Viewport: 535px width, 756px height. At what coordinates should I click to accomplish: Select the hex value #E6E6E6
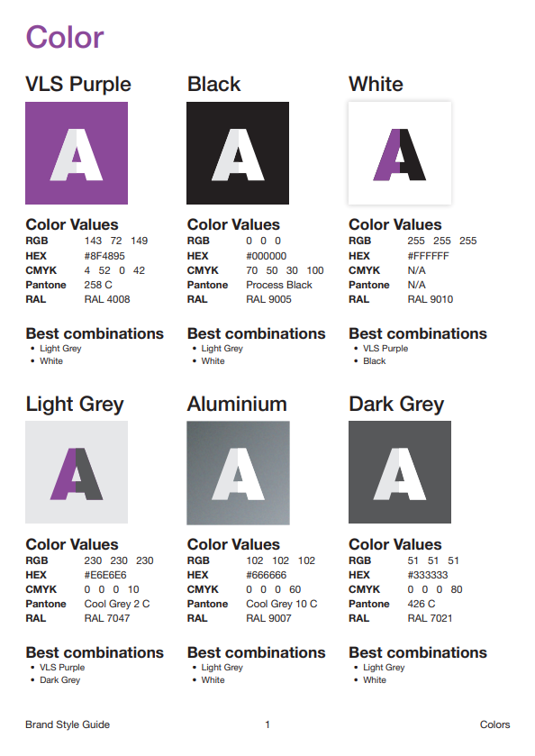click(x=105, y=575)
